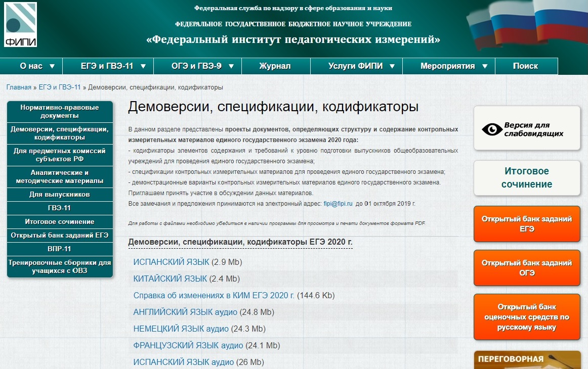Open the 'Услуги ФИПИ' dropdown arrow

(x=392, y=66)
